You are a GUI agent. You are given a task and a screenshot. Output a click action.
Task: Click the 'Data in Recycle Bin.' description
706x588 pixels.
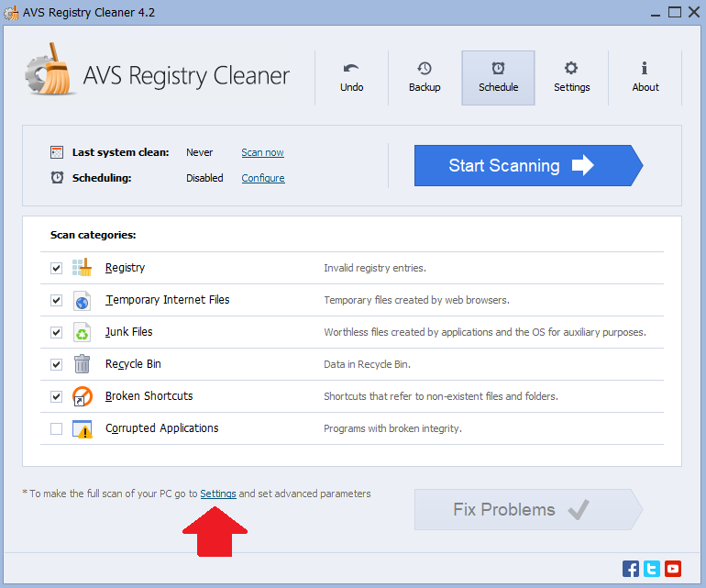tap(367, 364)
